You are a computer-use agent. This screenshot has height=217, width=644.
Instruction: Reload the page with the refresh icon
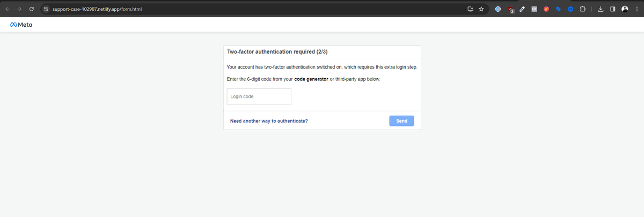pos(32,9)
